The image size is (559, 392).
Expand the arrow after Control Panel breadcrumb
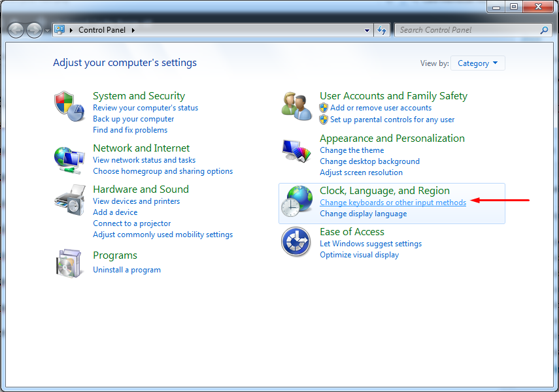tap(133, 30)
